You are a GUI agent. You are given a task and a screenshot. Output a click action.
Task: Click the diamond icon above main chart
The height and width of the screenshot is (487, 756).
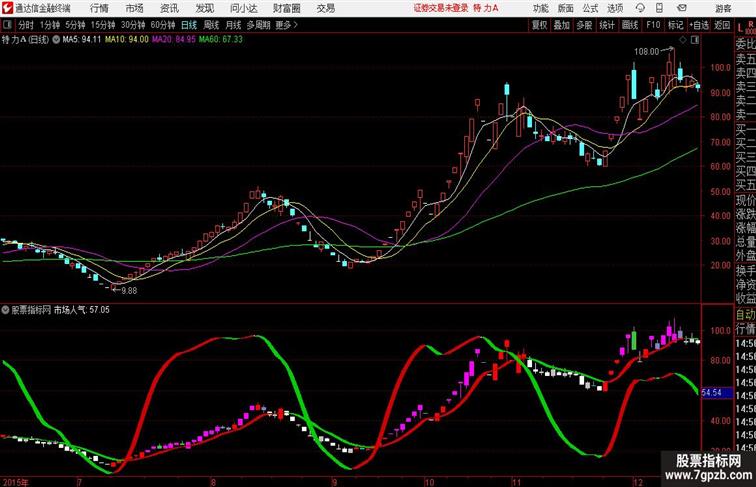point(683,40)
